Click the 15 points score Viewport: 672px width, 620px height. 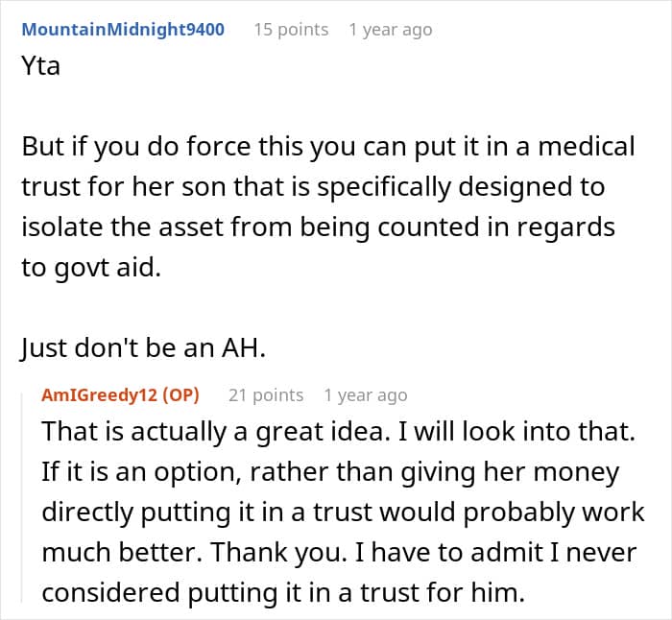[291, 30]
